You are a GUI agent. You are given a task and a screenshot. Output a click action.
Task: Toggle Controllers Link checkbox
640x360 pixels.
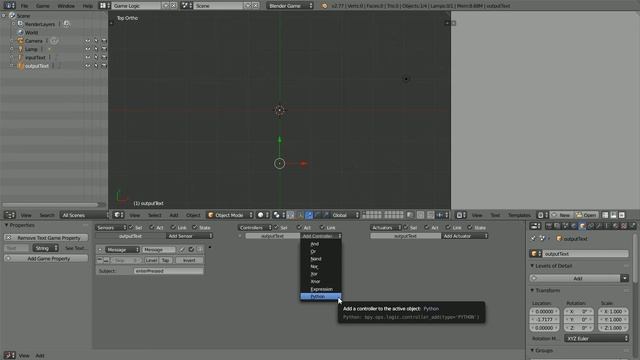(x=322, y=227)
